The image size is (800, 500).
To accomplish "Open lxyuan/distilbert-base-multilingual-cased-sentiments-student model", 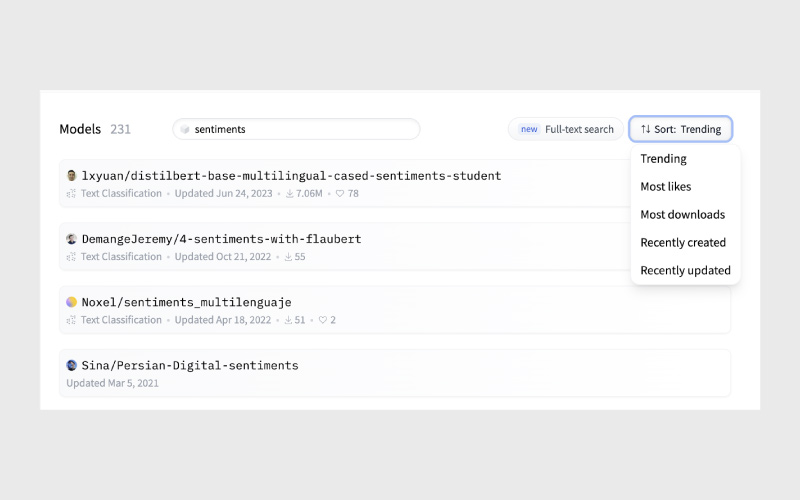I will 291,176.
